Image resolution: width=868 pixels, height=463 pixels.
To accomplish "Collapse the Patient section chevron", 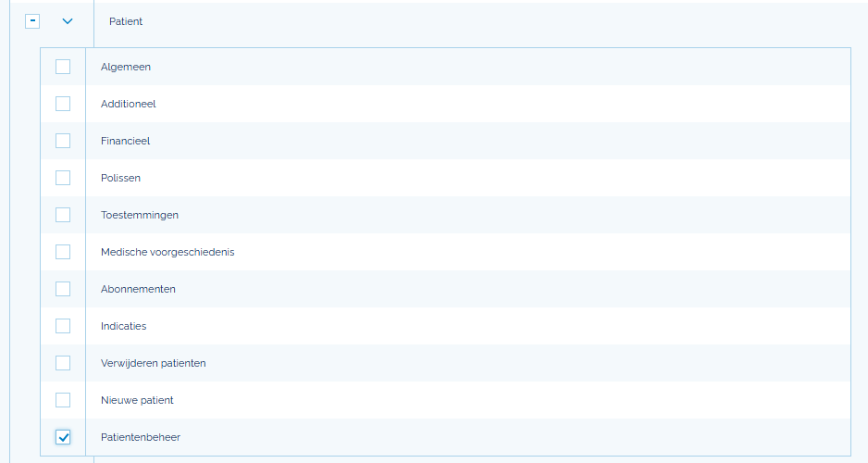I will pyautogui.click(x=67, y=21).
